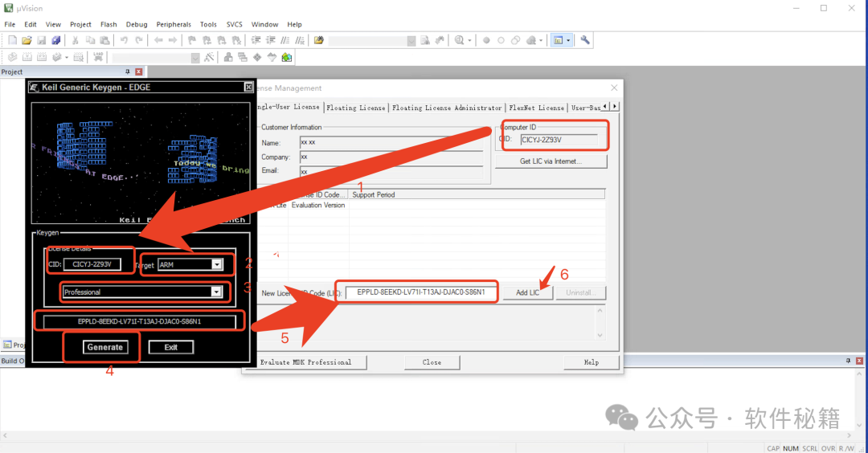
Task: Click the Redo arrow icon
Action: [x=139, y=40]
